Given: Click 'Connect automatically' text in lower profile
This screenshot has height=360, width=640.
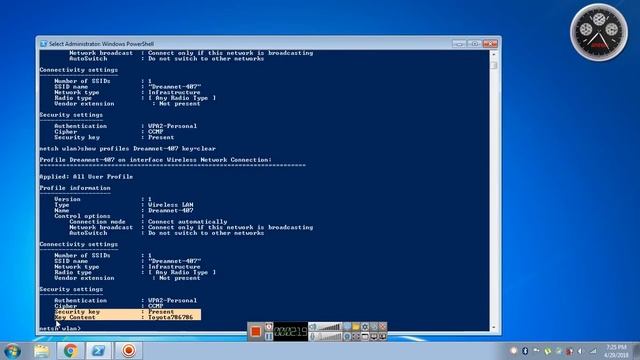Looking at the screenshot, I should (x=187, y=222).
